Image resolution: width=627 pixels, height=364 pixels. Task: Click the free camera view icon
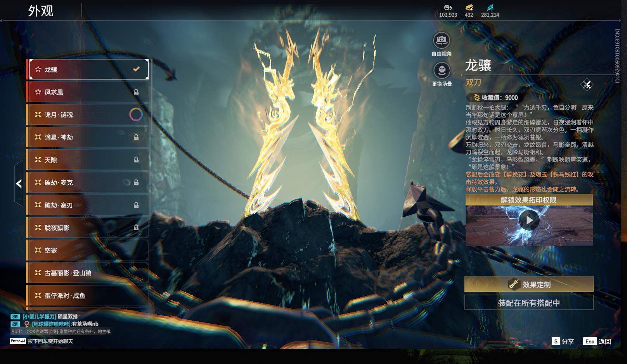[x=441, y=40]
